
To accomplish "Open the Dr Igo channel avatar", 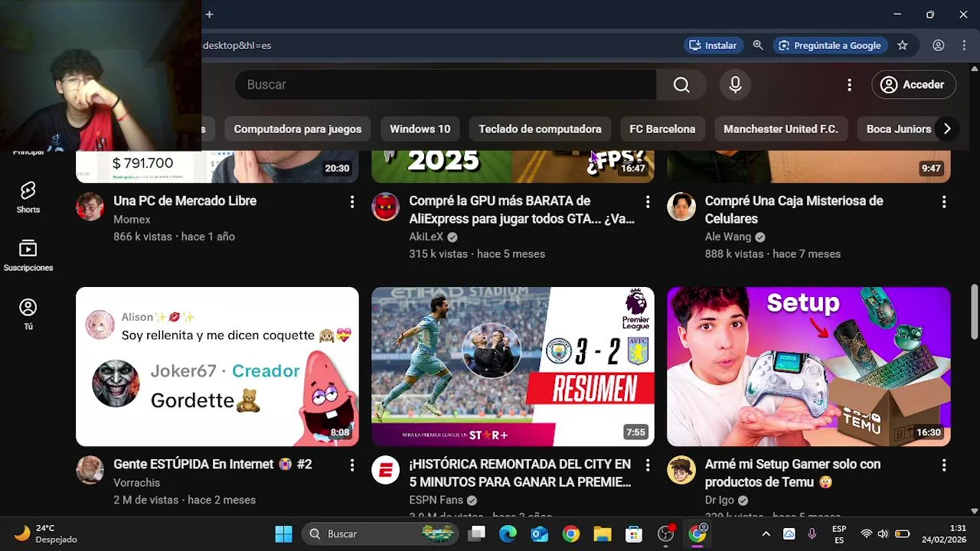I will coord(681,470).
